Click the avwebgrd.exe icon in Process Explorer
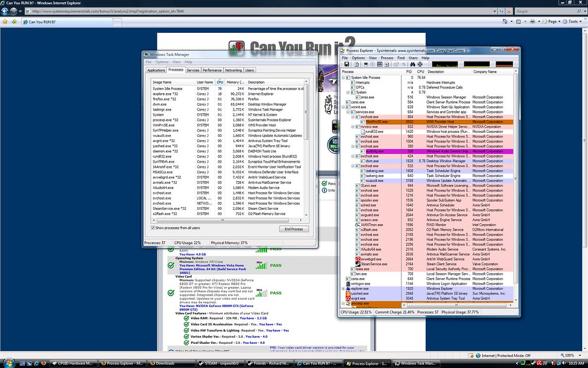The height and width of the screenshot is (368, 588). (358, 259)
